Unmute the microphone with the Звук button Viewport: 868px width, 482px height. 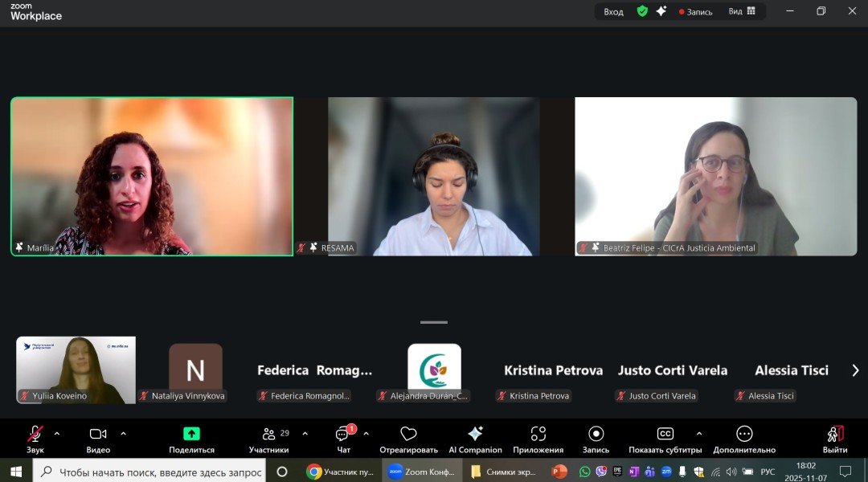35,435
